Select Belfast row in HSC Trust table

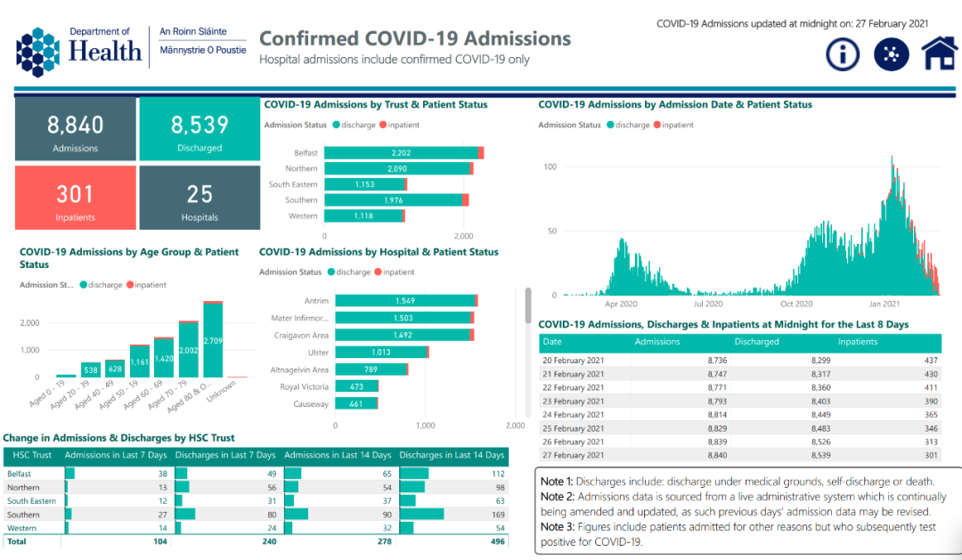pyautogui.click(x=256, y=474)
